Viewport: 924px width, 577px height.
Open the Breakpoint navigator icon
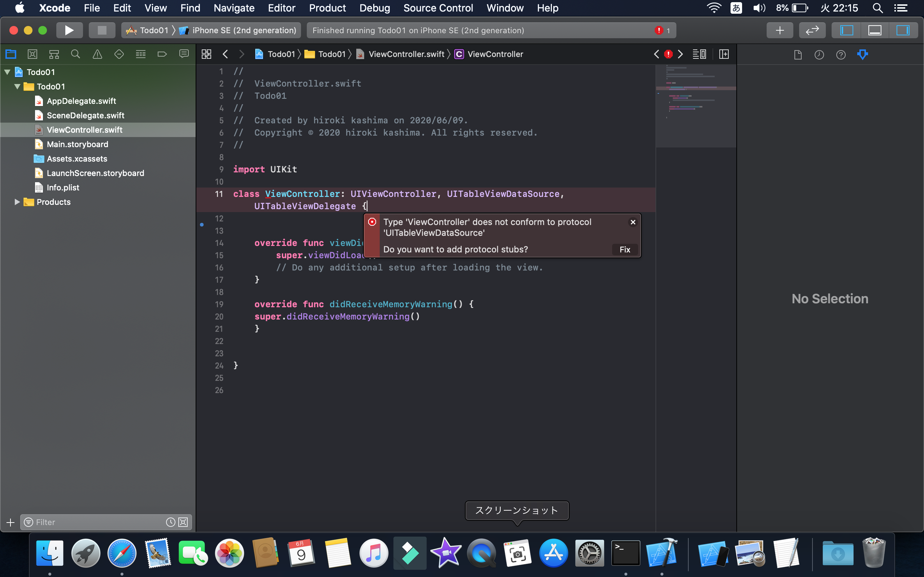point(162,54)
